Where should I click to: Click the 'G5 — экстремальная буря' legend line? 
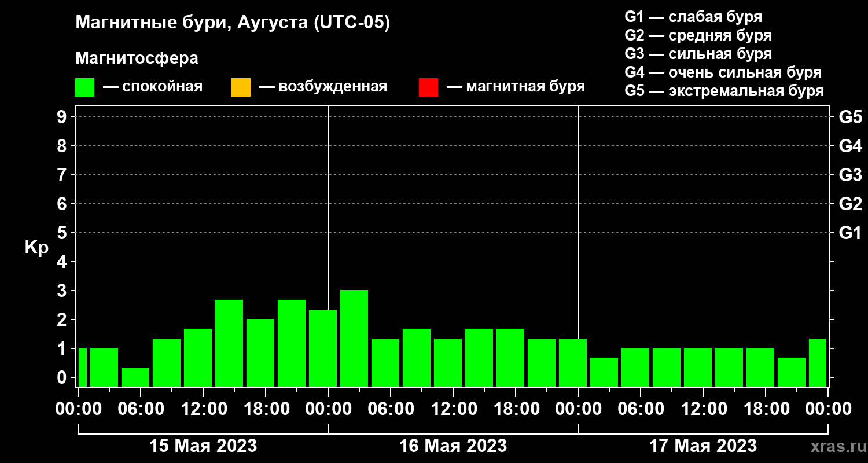point(724,91)
